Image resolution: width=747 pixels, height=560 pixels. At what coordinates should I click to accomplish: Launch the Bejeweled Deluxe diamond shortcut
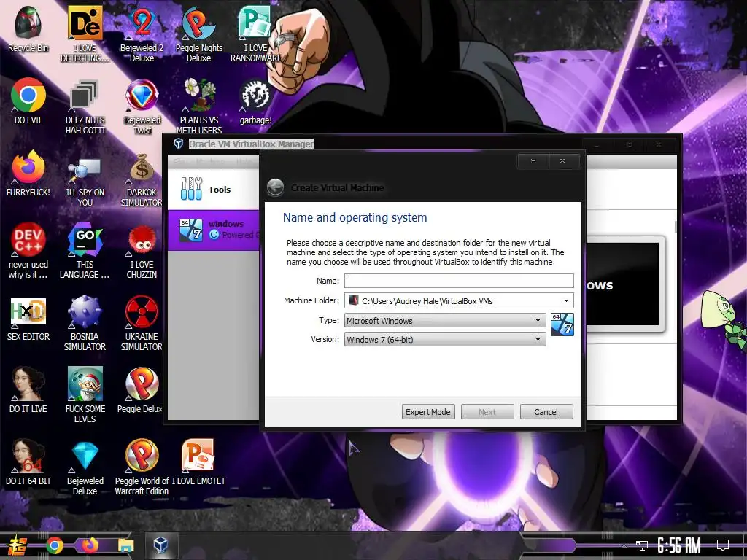[x=85, y=467]
